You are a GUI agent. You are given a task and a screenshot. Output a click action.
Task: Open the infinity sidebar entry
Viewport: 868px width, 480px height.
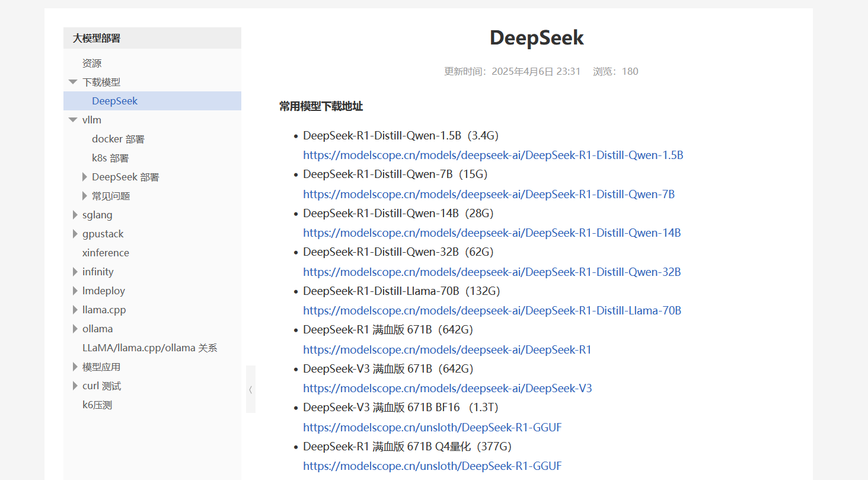(x=98, y=272)
